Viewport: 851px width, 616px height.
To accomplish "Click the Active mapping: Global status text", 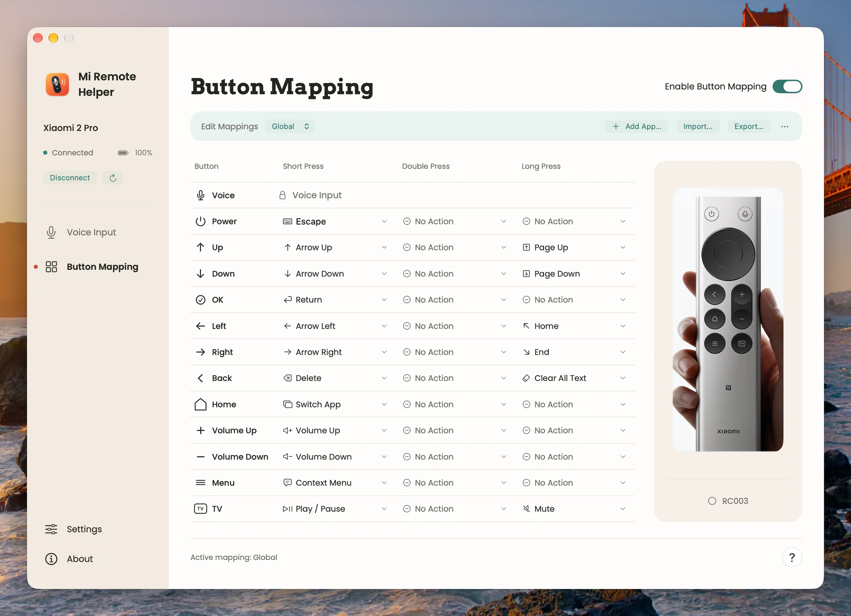I will click(x=234, y=558).
